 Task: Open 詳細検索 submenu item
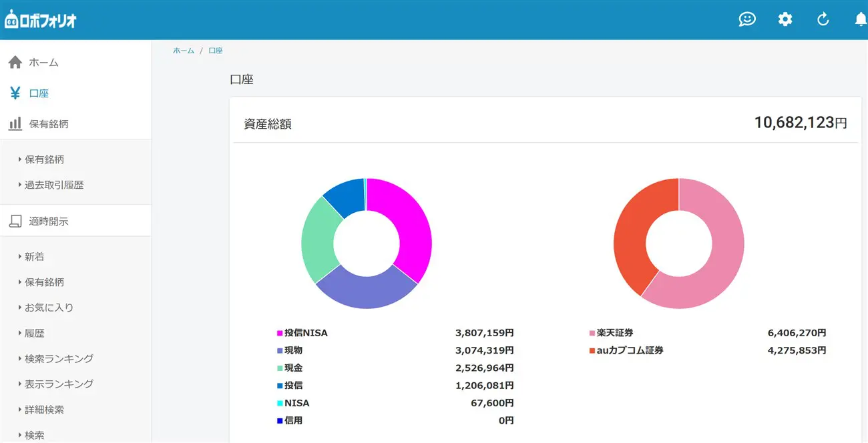tap(45, 409)
